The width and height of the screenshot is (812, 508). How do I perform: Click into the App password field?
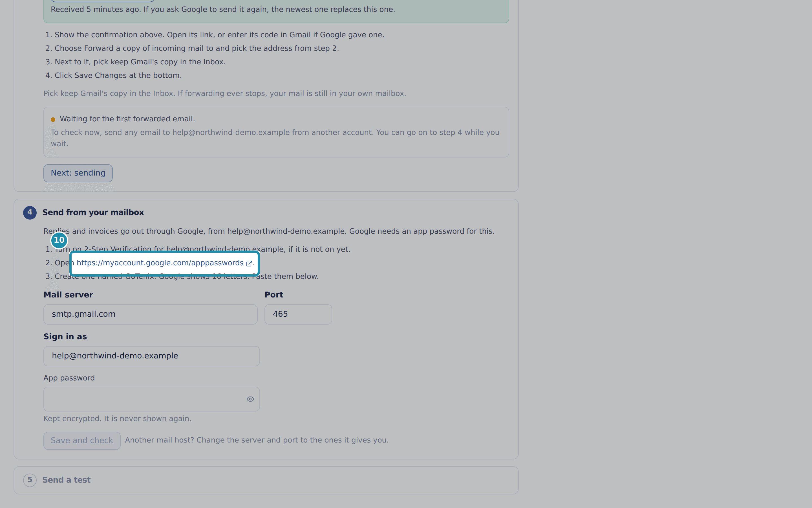tap(151, 399)
